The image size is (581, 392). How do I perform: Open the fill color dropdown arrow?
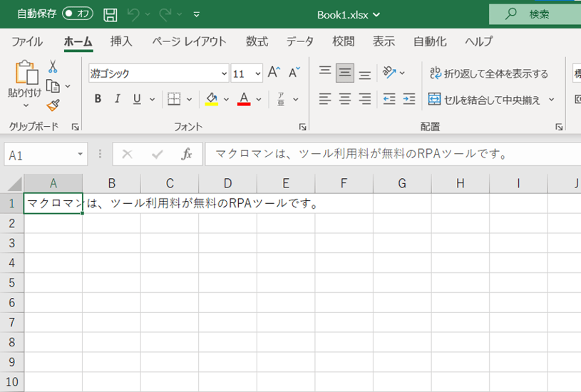(x=227, y=99)
